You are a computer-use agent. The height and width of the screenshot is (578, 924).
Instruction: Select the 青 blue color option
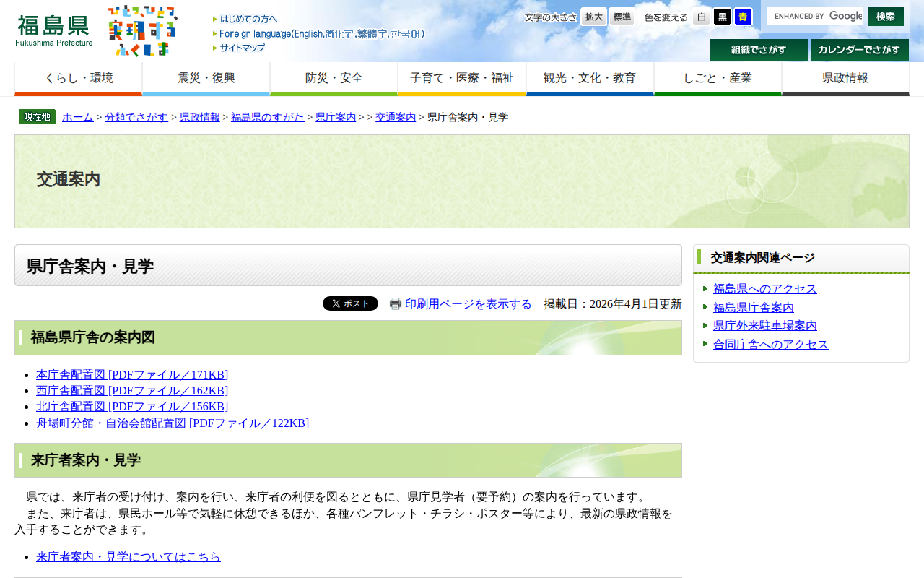point(742,16)
